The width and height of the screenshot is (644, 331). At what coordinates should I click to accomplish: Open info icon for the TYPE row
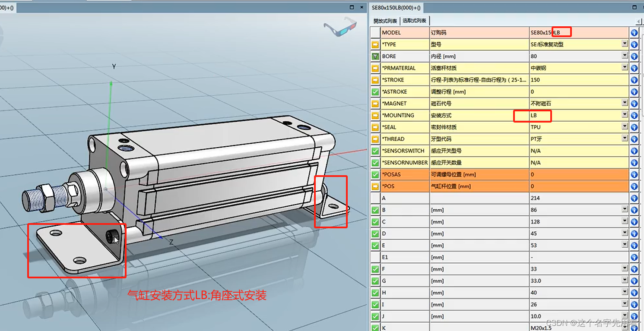tap(634, 44)
